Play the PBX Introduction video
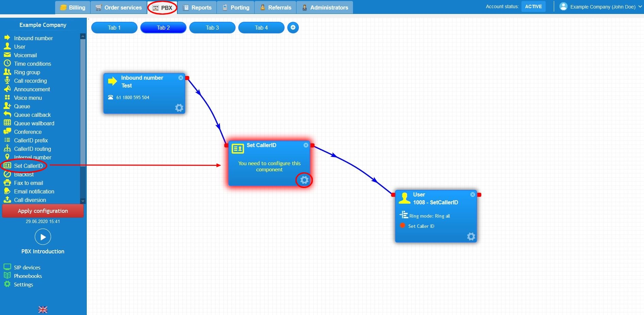 pos(43,237)
